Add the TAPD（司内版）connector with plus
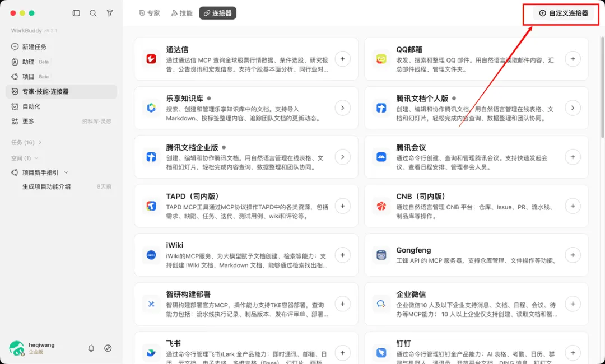Image resolution: width=605 pixels, height=364 pixels. pyautogui.click(x=343, y=206)
